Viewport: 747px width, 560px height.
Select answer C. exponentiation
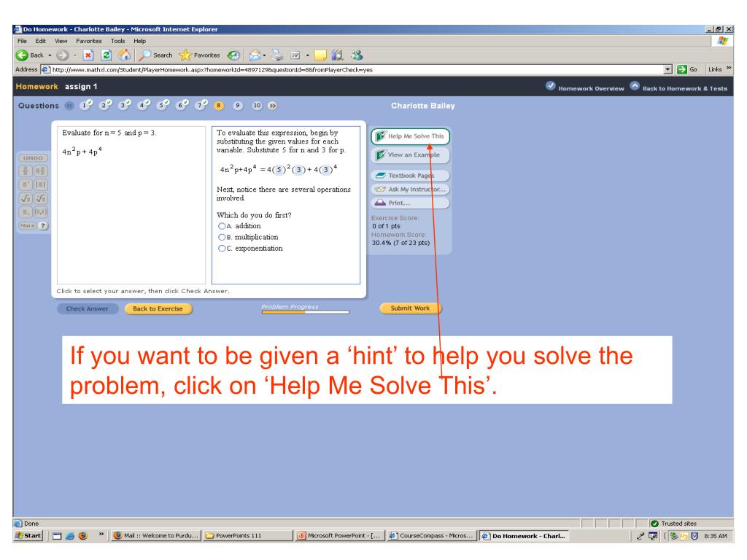click(222, 249)
